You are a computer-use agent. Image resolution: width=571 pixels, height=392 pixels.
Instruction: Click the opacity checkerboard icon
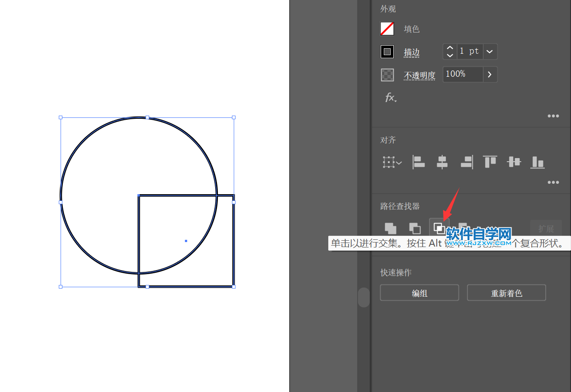(387, 75)
